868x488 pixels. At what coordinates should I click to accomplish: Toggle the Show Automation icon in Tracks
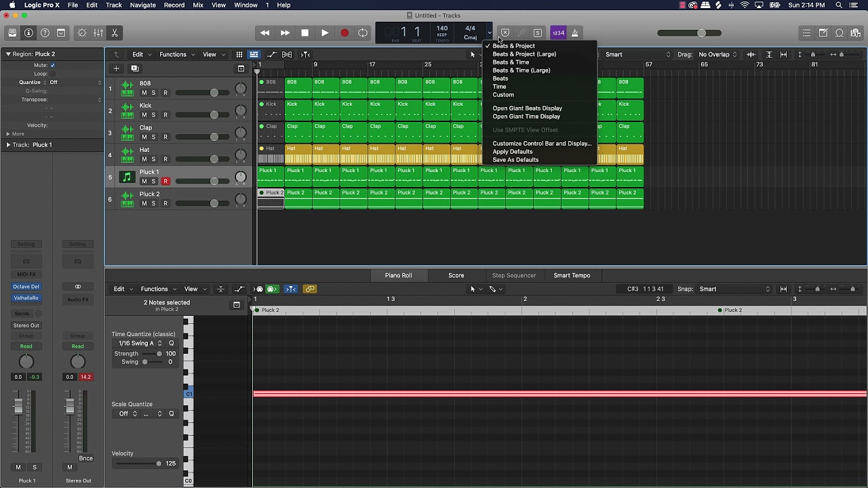(272, 54)
